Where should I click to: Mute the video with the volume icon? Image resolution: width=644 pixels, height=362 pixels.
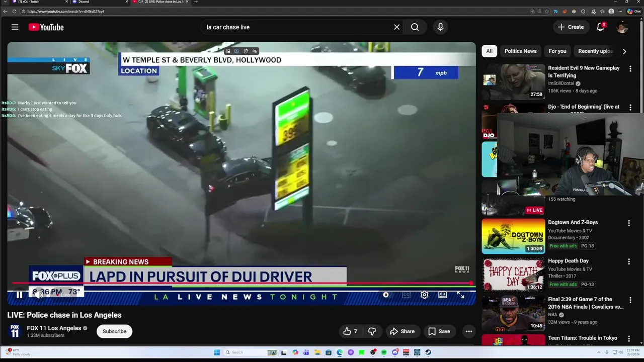coord(39,295)
